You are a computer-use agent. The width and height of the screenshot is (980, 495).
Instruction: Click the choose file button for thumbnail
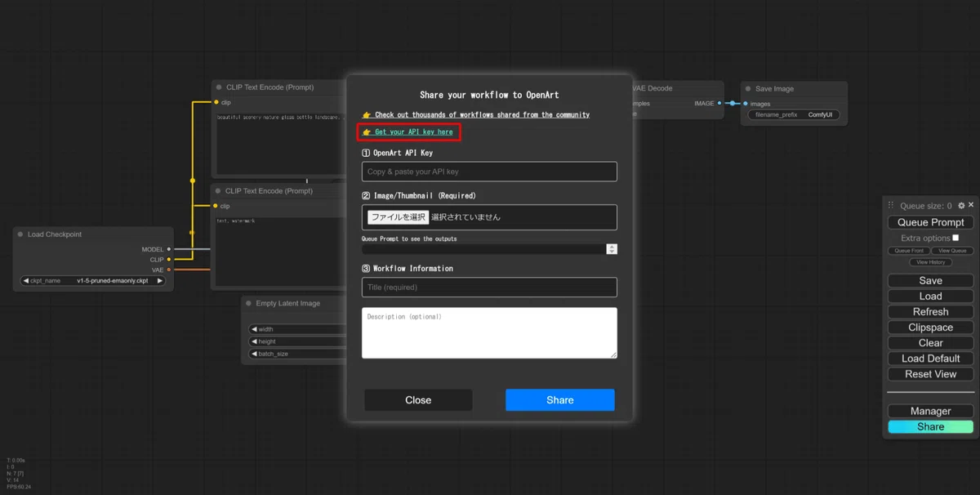click(398, 217)
